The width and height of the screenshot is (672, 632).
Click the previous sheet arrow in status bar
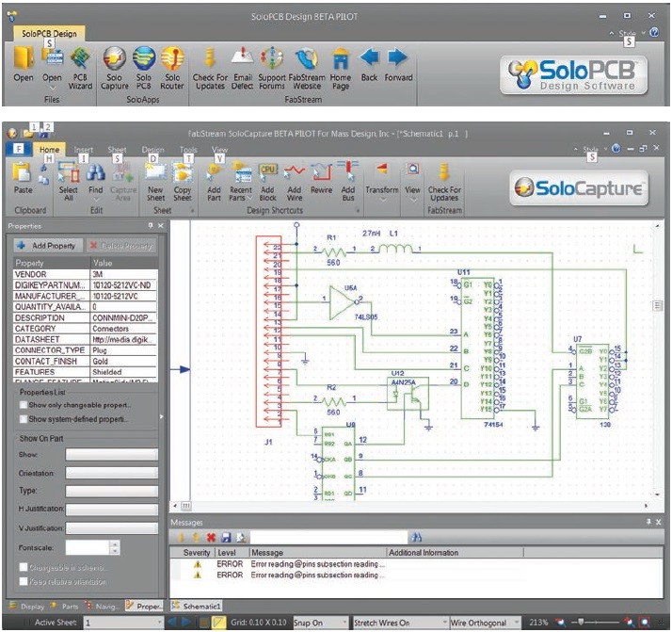pyautogui.click(x=171, y=623)
